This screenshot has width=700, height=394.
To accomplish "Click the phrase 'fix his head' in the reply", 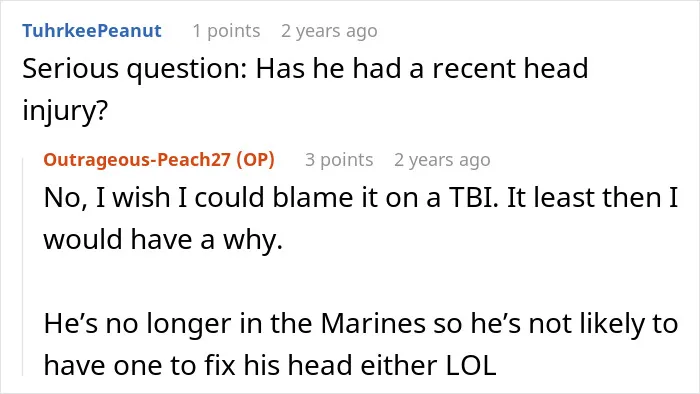I will (x=279, y=365).
